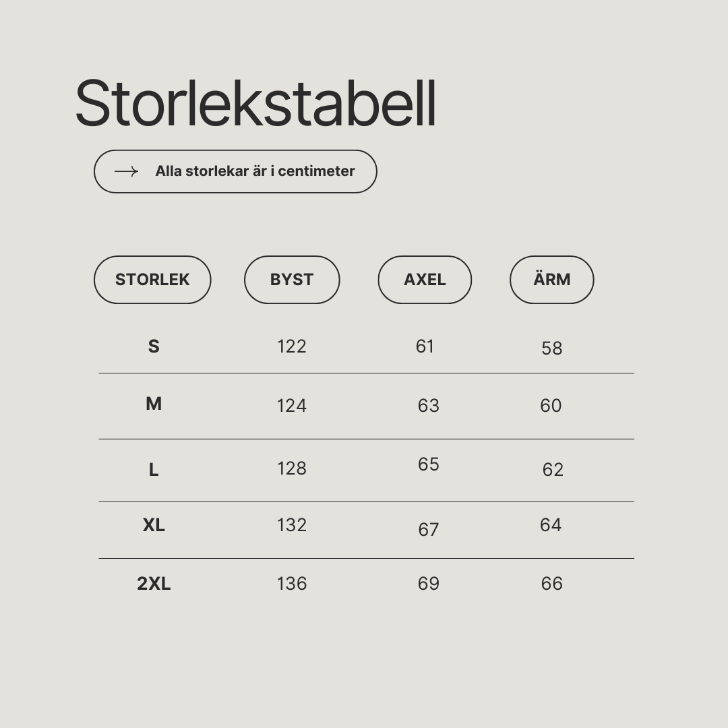Click sleeve value 58 for size S
Image resolution: width=728 pixels, height=728 pixels.
[x=552, y=348]
